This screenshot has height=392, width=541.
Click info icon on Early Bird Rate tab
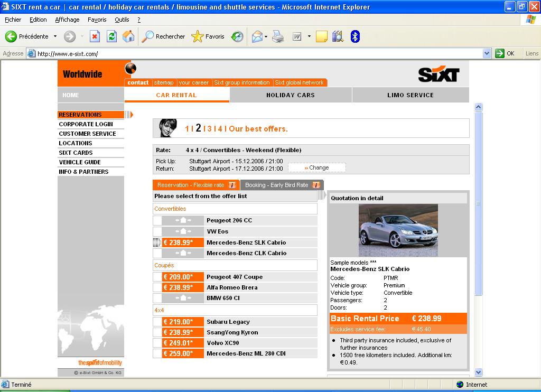pos(316,185)
